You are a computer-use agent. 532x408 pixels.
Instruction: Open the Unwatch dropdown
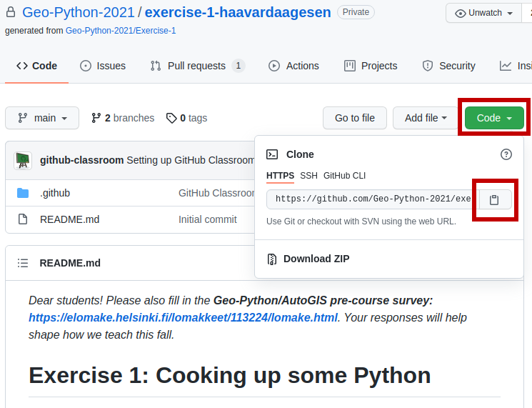click(484, 14)
